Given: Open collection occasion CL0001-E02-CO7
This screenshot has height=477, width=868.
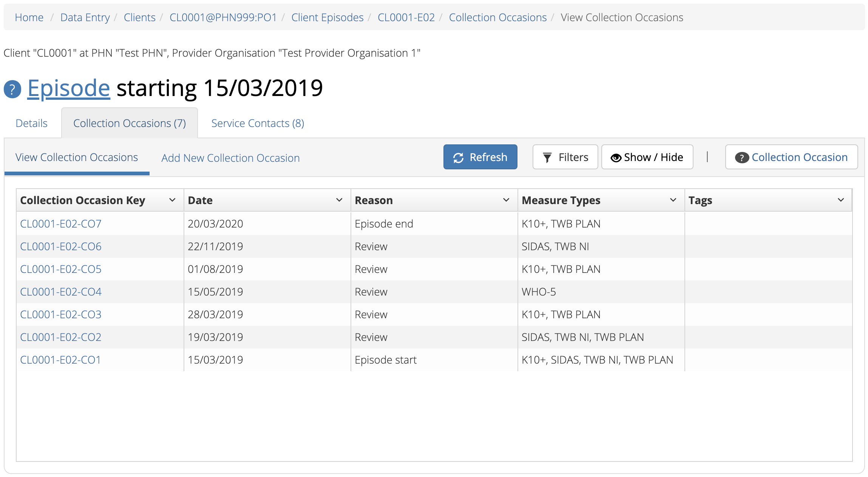Looking at the screenshot, I should tap(61, 224).
